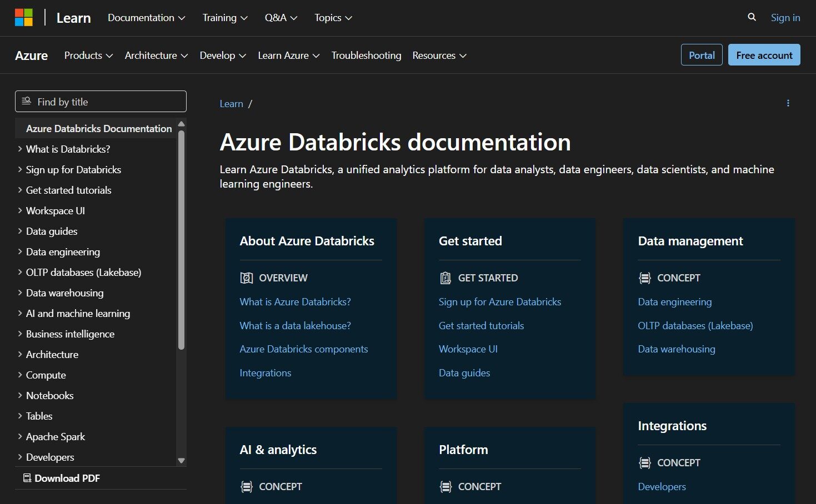Open the What is a data lakehouse? link

[295, 326]
